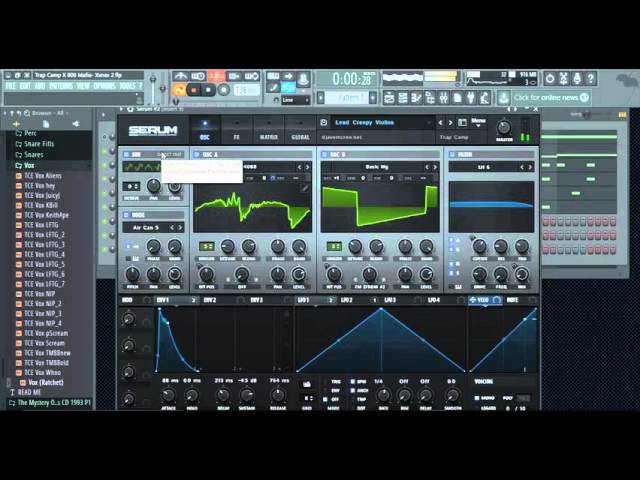Toggle the loop recording icon
Screen dimensions: 640x480
tap(252, 76)
